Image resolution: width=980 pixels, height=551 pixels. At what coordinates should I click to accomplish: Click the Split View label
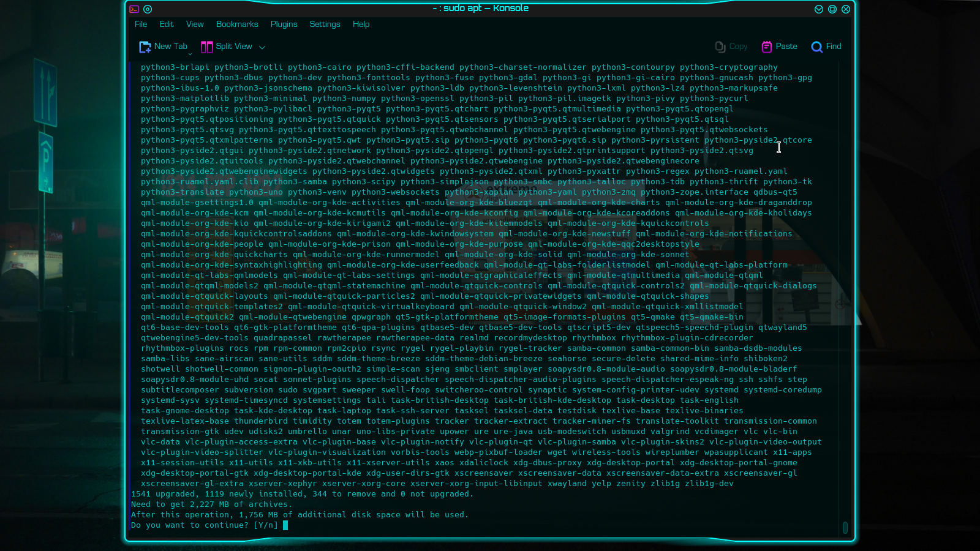pyautogui.click(x=234, y=47)
